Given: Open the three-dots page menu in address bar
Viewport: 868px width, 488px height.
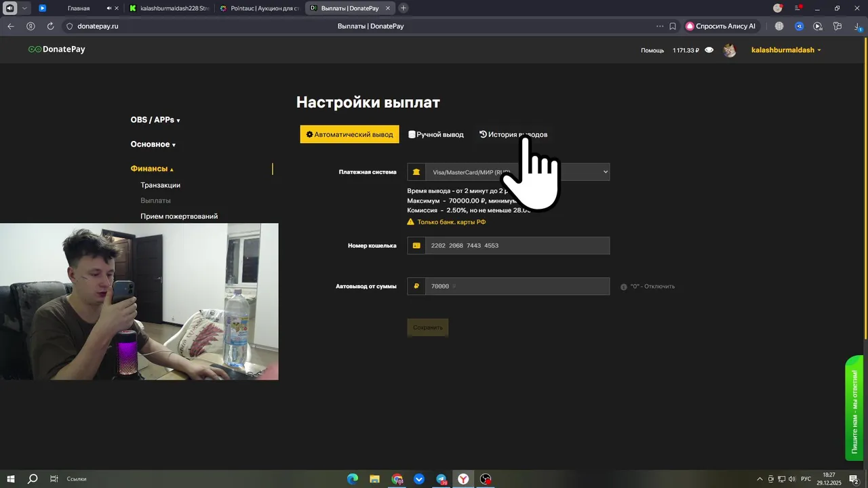Looking at the screenshot, I should 660,26.
